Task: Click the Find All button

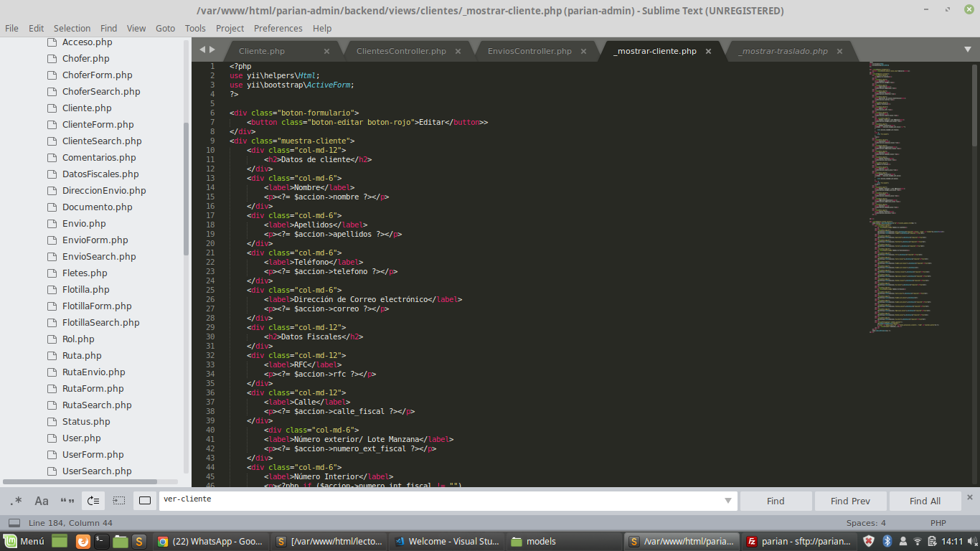Action: [x=925, y=501]
